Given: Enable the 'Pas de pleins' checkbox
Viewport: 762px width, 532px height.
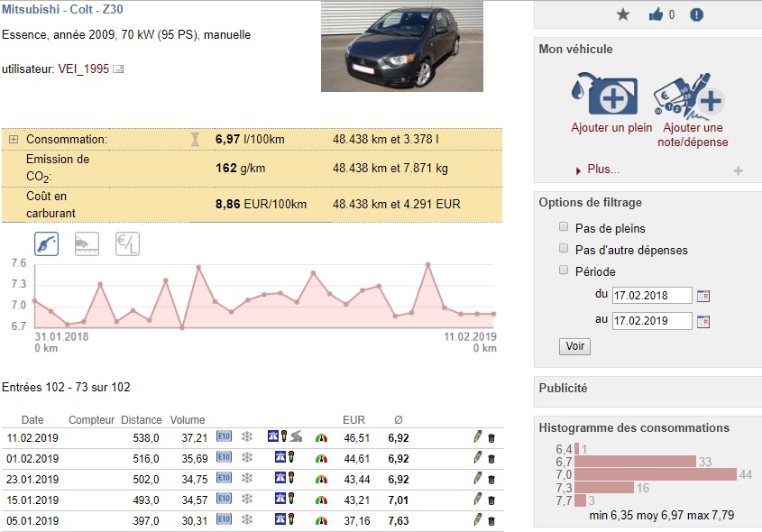Looking at the screenshot, I should coord(564,226).
